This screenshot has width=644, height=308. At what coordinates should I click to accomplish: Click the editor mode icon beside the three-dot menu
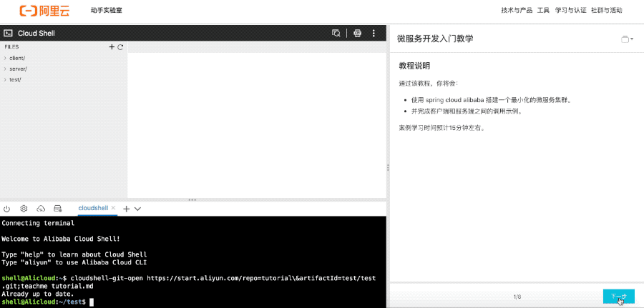click(357, 33)
